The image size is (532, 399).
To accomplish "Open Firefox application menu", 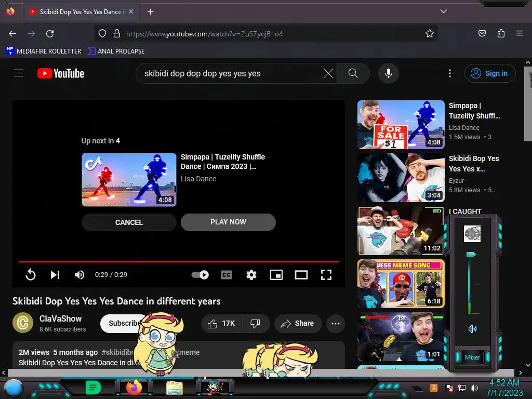I will pyautogui.click(x=519, y=34).
